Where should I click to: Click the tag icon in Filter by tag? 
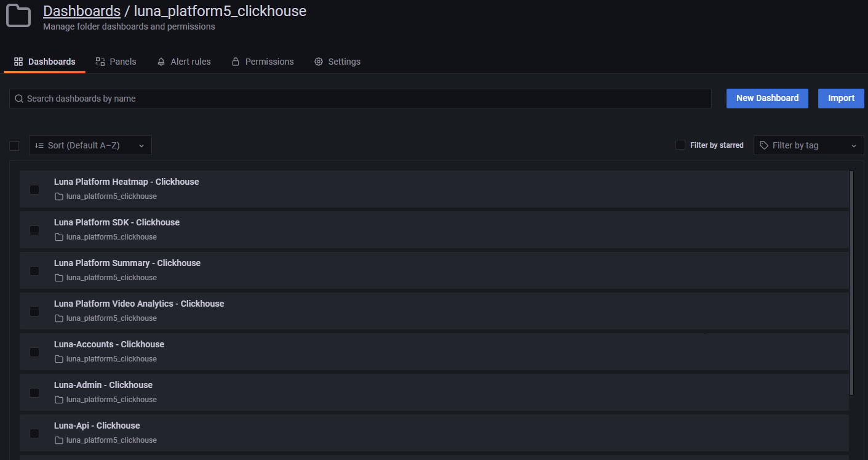click(764, 145)
